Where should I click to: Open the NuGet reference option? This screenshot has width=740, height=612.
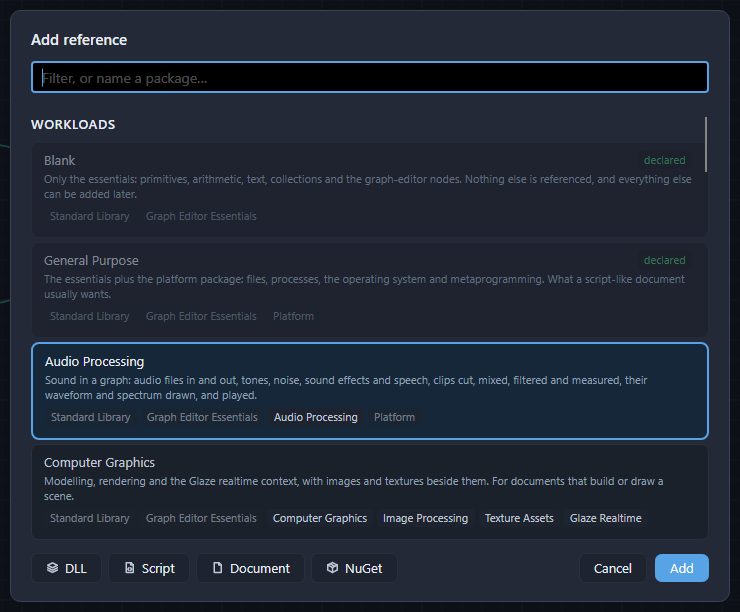[x=354, y=568]
